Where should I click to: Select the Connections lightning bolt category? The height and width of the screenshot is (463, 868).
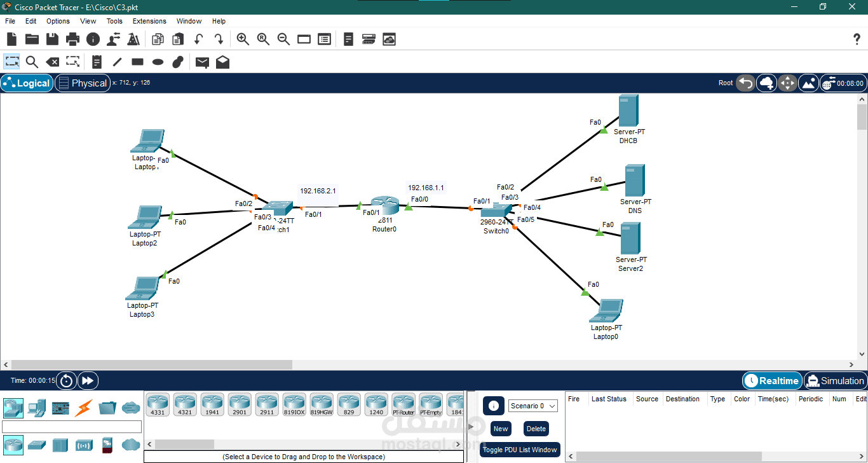[84, 407]
